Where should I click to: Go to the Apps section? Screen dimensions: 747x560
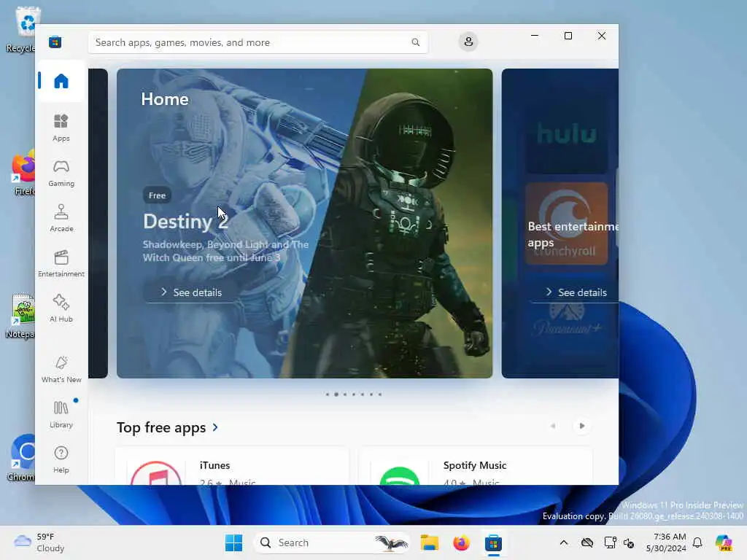click(61, 128)
